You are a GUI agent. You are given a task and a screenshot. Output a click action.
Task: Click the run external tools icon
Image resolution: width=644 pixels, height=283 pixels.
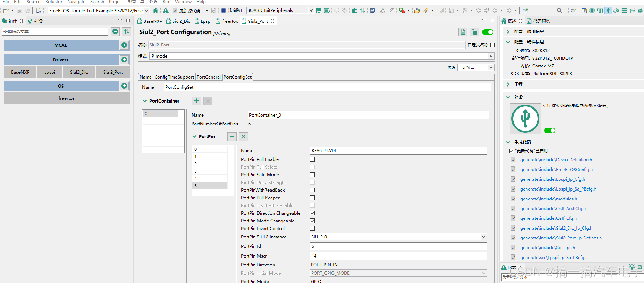click(x=402, y=10)
